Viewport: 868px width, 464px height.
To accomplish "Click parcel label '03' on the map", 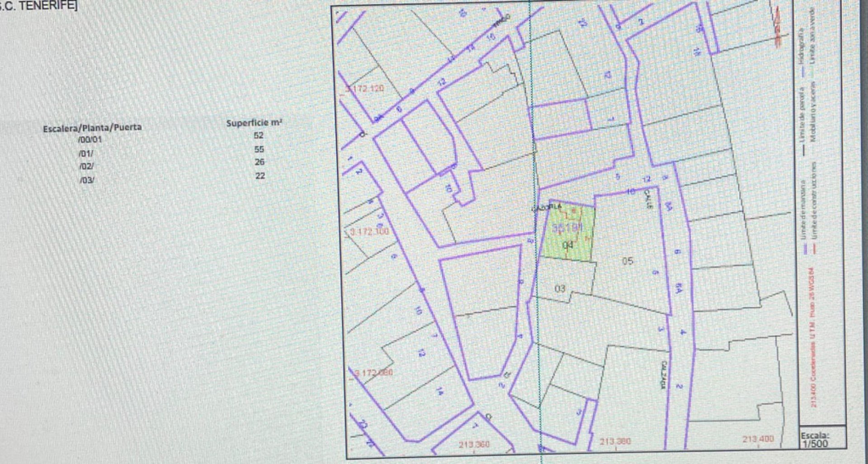I will (560, 289).
